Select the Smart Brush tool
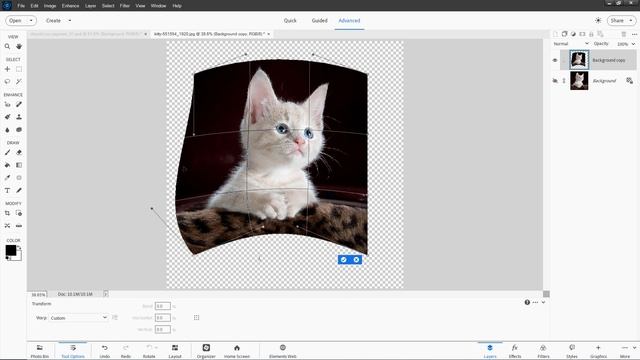This screenshot has width=640, height=360. [7, 117]
